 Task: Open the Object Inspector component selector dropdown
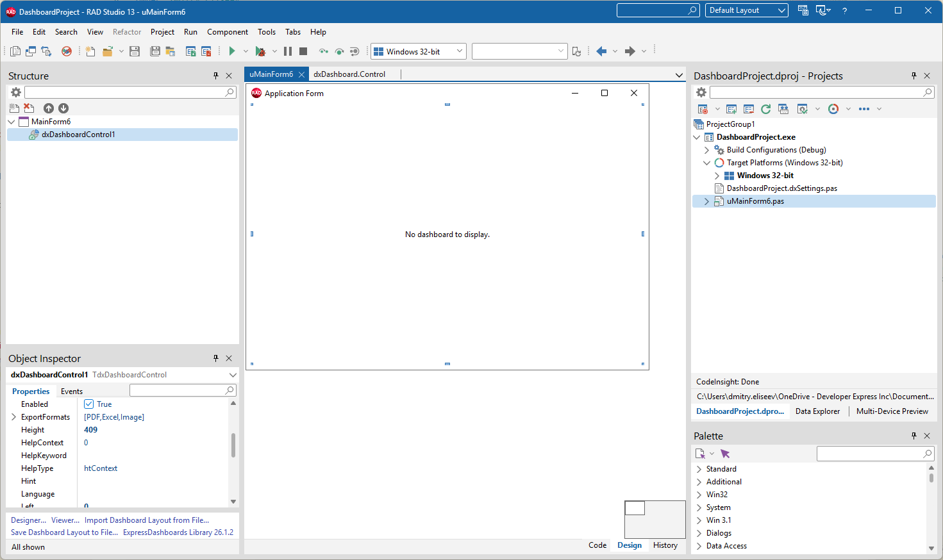tap(233, 375)
